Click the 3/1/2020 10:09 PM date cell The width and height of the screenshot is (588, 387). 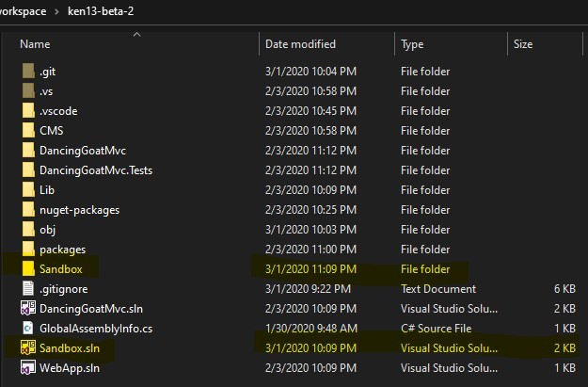click(x=310, y=348)
